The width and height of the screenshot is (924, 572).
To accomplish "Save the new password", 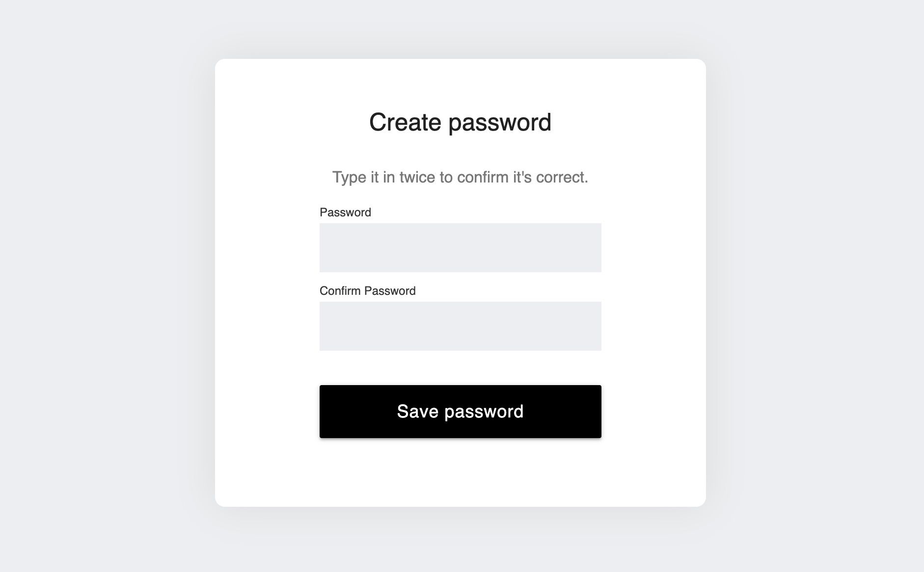I will point(460,412).
